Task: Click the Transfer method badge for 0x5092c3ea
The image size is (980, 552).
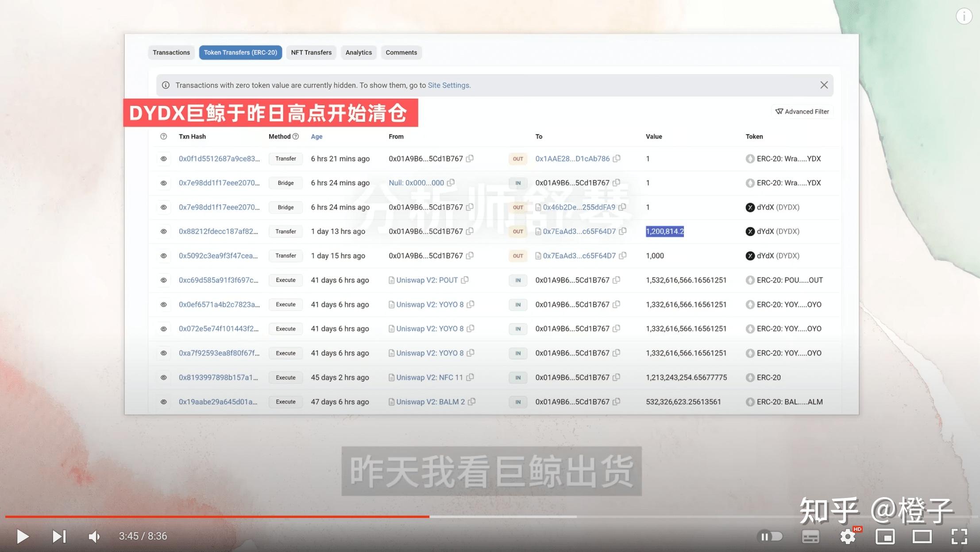Action: pos(286,256)
